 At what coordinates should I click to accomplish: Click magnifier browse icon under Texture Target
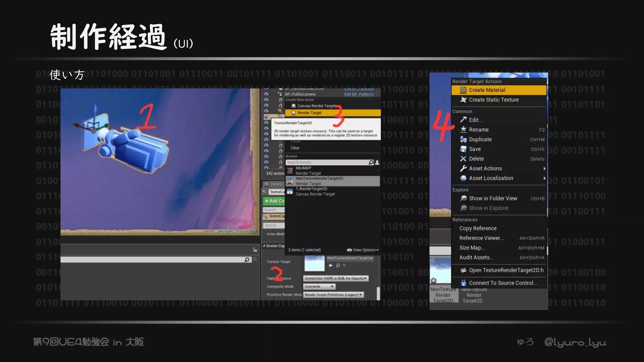338,266
